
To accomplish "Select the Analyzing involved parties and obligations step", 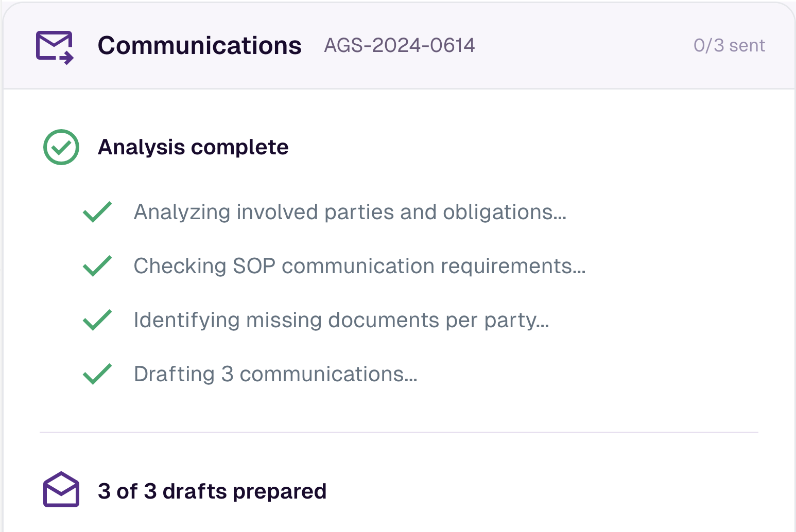I will (350, 212).
